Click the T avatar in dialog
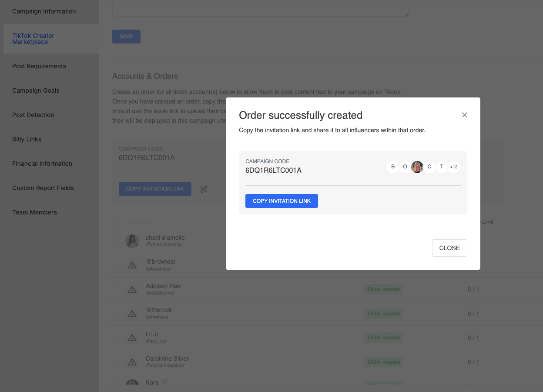This screenshot has height=392, width=543. pyautogui.click(x=442, y=167)
